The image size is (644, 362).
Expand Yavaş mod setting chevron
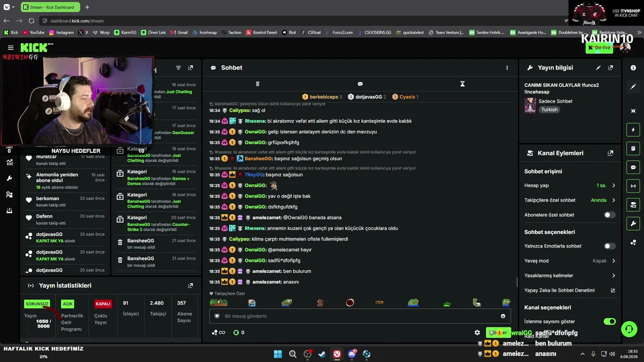(x=613, y=261)
